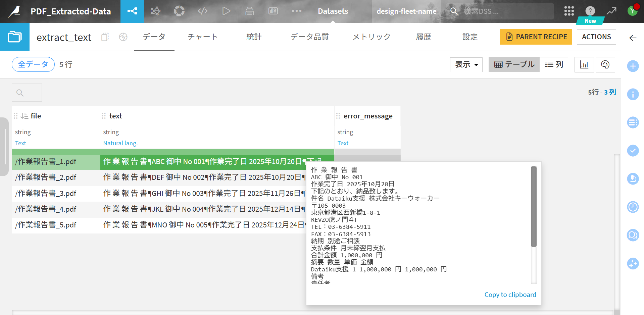Open the データ品質 tab
The width and height of the screenshot is (644, 315).
(309, 37)
